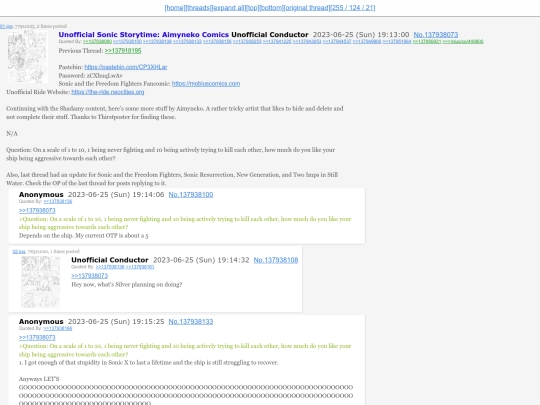Jump with the [bottom] link
The image size is (540, 405).
click(x=271, y=8)
